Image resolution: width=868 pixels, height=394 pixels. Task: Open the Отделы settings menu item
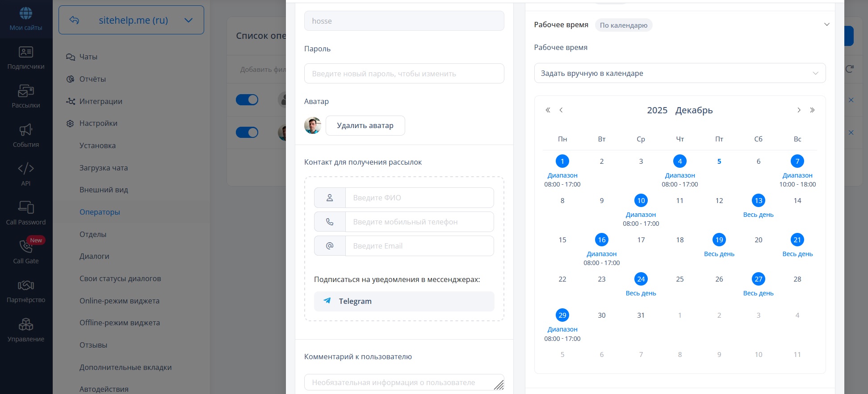tap(93, 234)
